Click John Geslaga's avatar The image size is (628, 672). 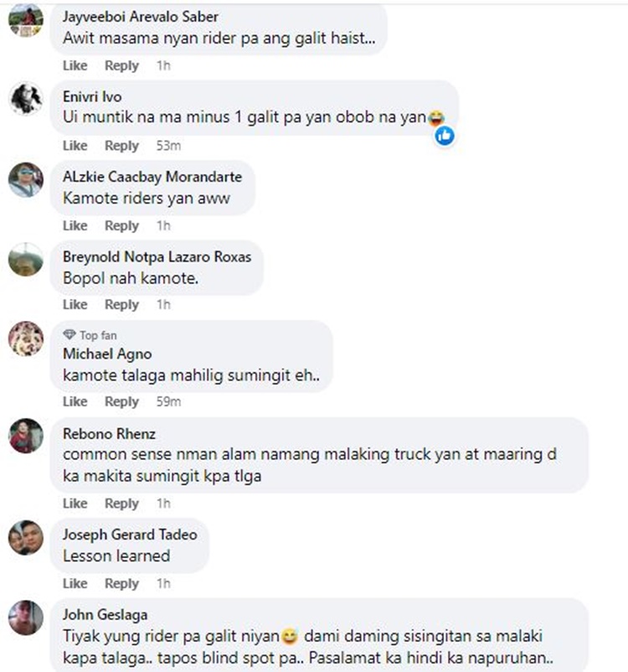pyautogui.click(x=25, y=617)
